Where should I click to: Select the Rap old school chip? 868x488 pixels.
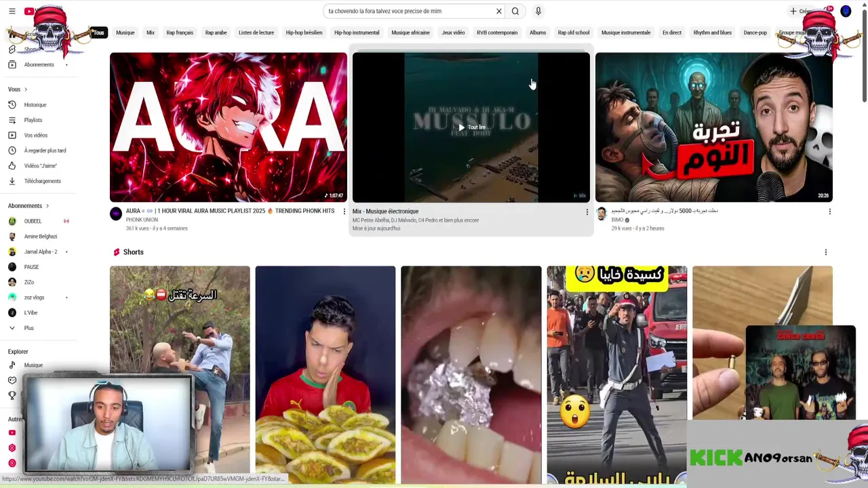pyautogui.click(x=574, y=33)
